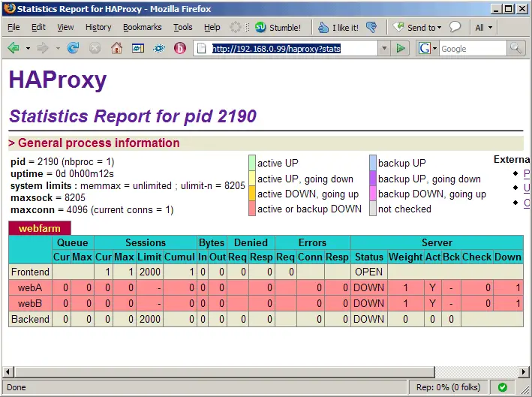The height and width of the screenshot is (397, 532).
Task: Click the active DOWN, going up swatch
Action: pyautogui.click(x=252, y=194)
